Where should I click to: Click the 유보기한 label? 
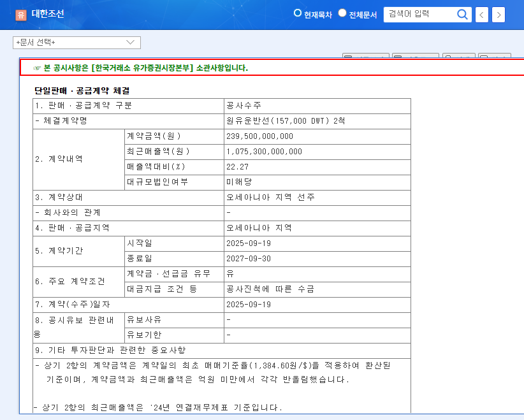click(x=144, y=335)
